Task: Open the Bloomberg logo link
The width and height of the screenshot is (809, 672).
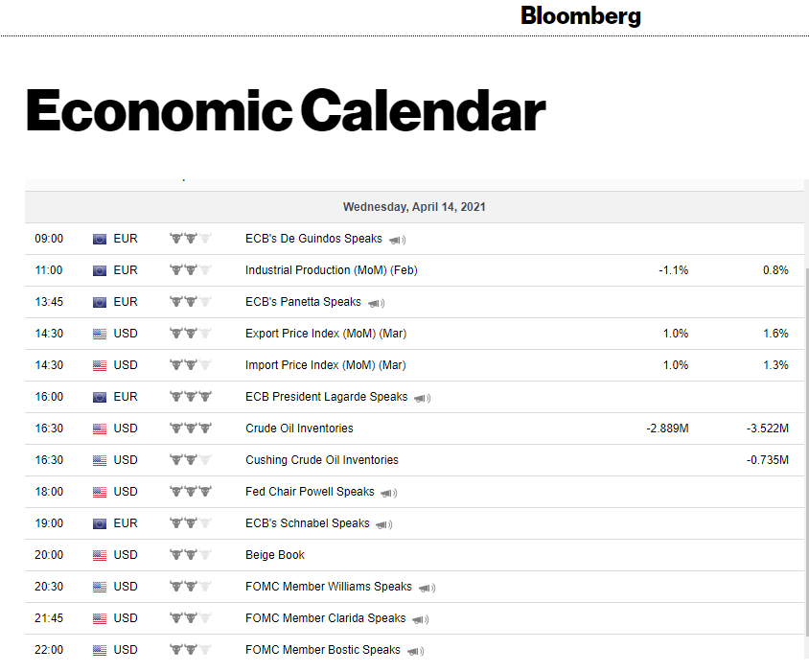Action: (x=581, y=16)
